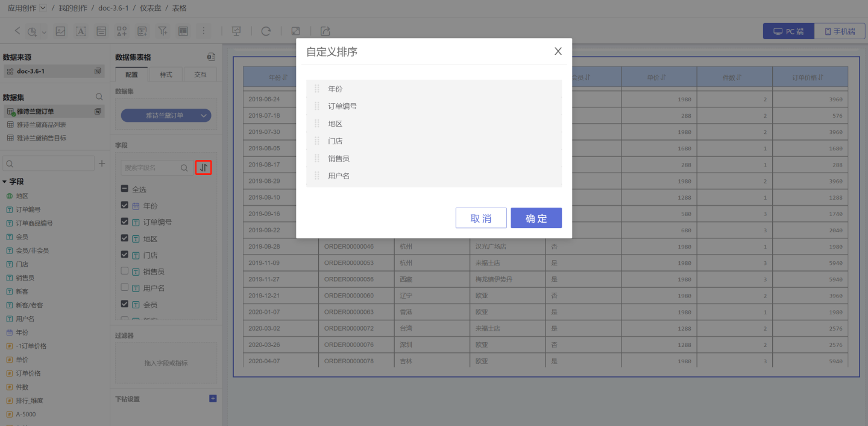Click the fullscreen expand icon in toolbar
The image size is (868, 426).
coord(295,31)
